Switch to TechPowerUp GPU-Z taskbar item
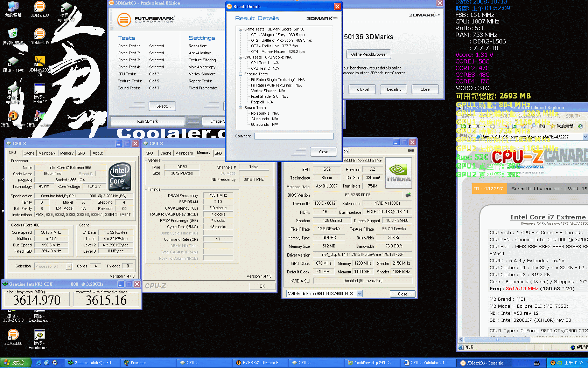 click(x=372, y=363)
